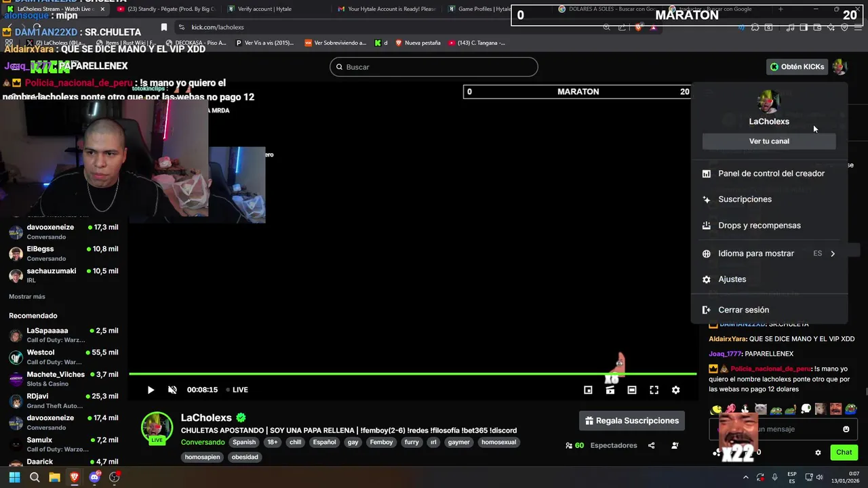Screen dimensions: 868x488
Task: Show hidden system tray icons chevron
Action: (745, 477)
